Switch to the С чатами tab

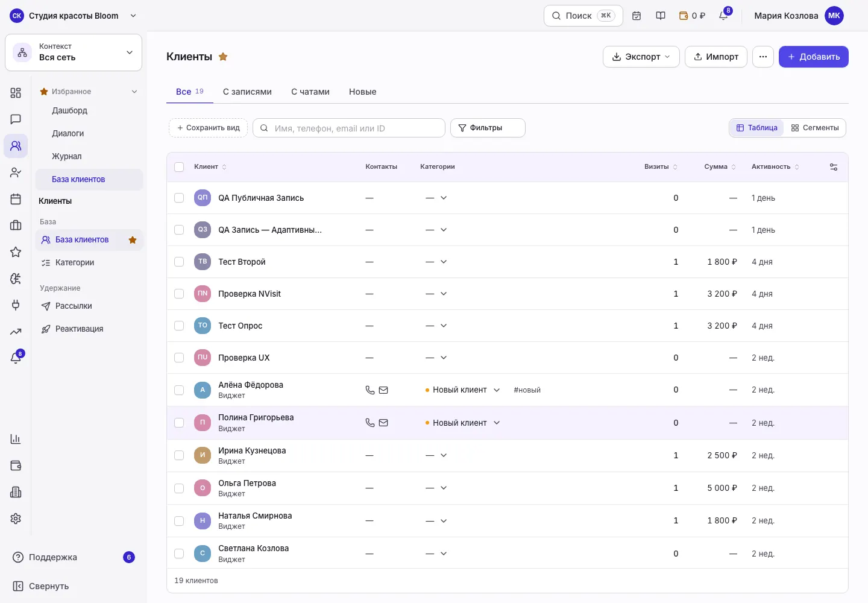[310, 92]
